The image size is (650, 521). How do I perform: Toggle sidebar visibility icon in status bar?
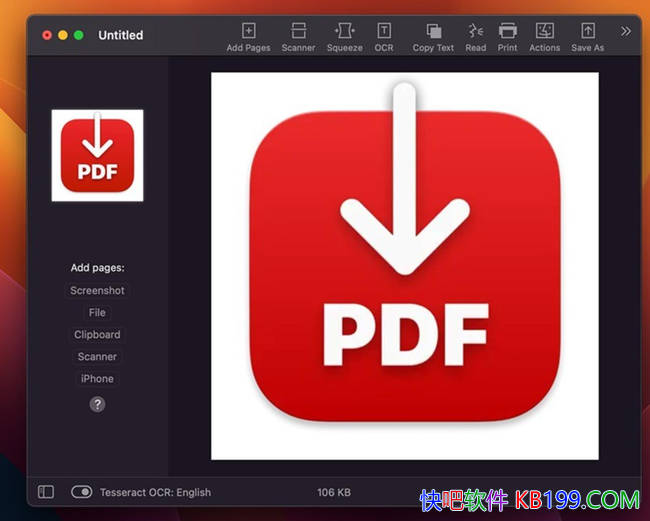(46, 492)
